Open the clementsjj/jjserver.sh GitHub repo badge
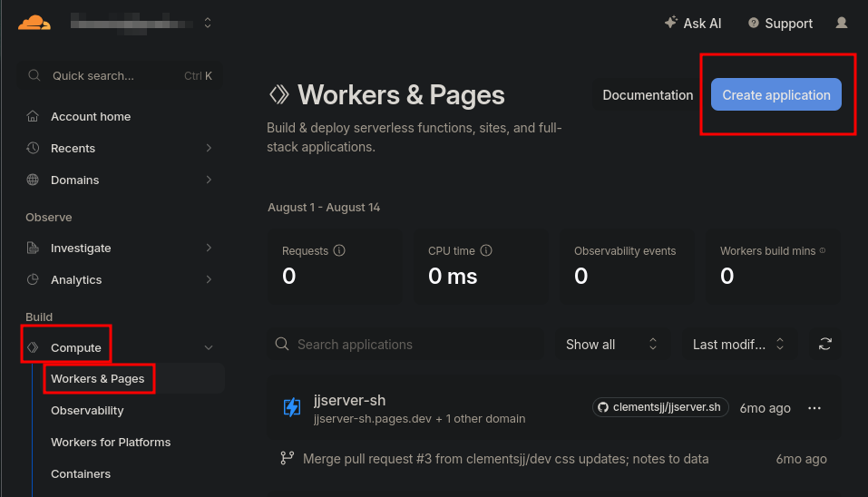This screenshot has width=868, height=497. (x=660, y=407)
